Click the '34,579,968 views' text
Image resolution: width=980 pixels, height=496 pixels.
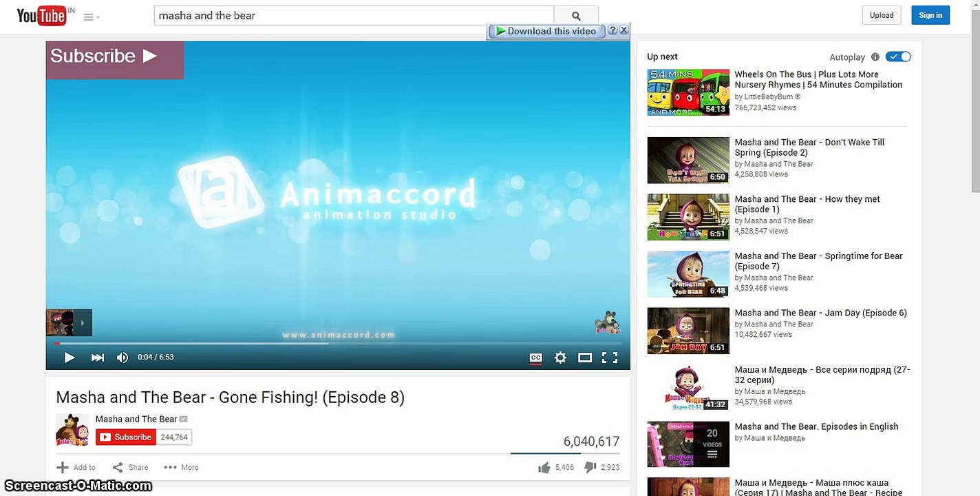pyautogui.click(x=763, y=402)
